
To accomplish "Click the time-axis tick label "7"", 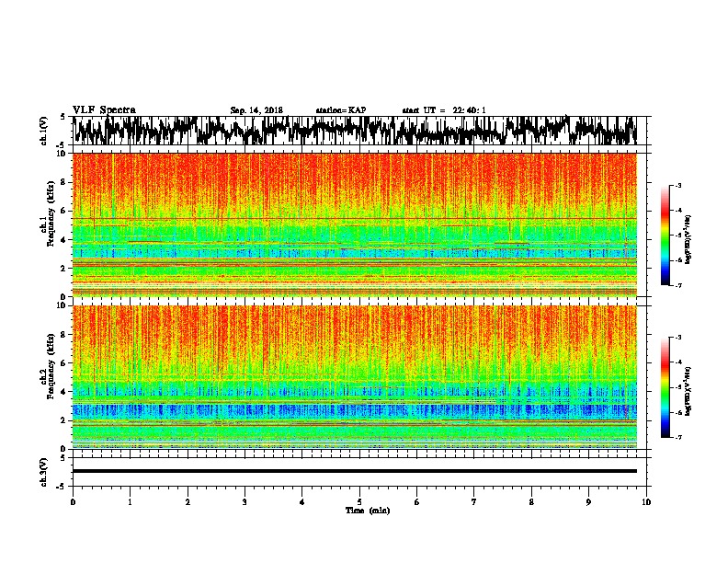I will pos(474,502).
